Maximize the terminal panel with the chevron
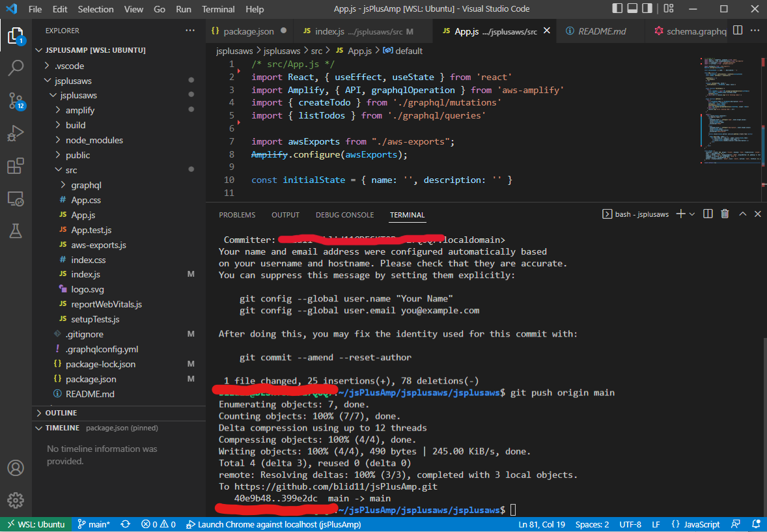 pyautogui.click(x=742, y=213)
